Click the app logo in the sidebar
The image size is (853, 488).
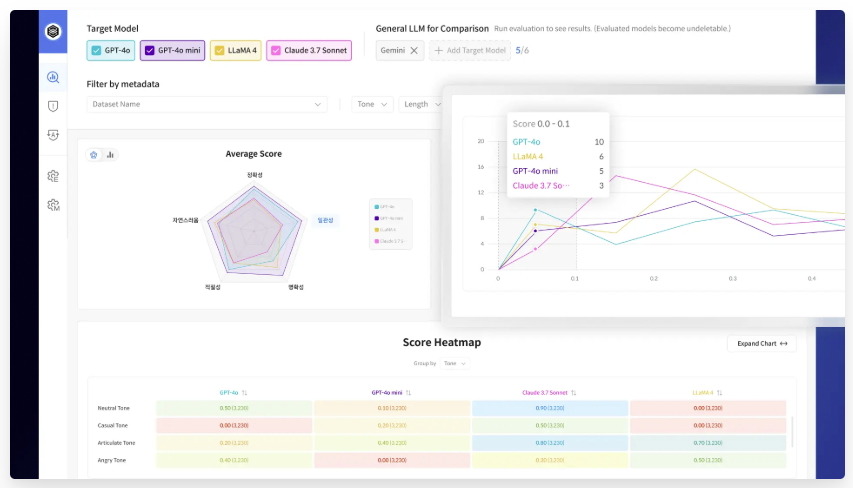[53, 31]
